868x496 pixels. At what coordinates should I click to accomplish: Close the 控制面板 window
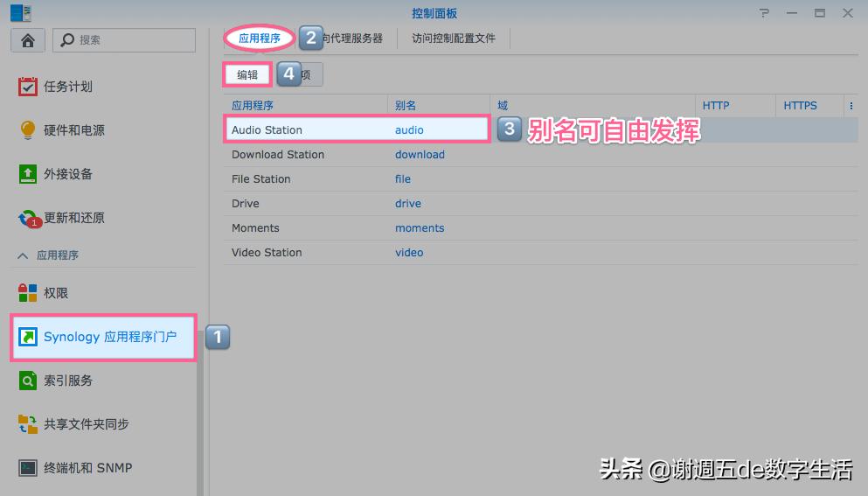tap(848, 13)
